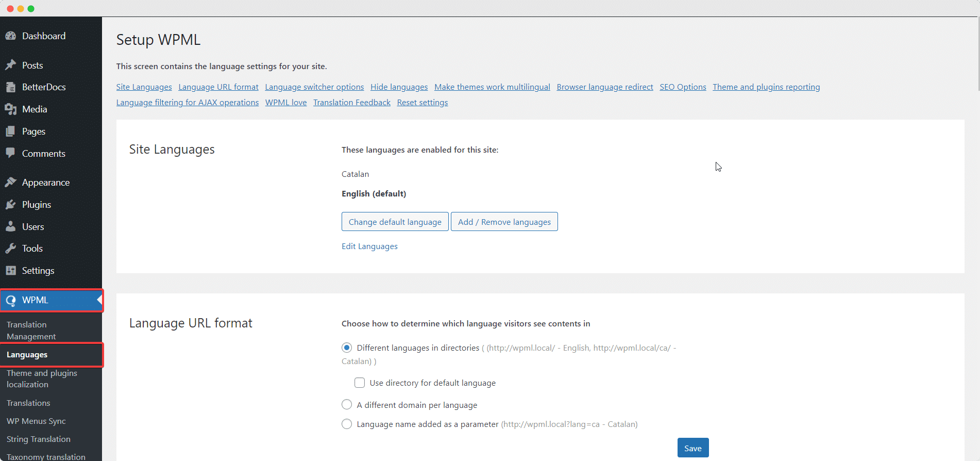
Task: Click the page vertical scrollbar
Action: click(x=978, y=54)
